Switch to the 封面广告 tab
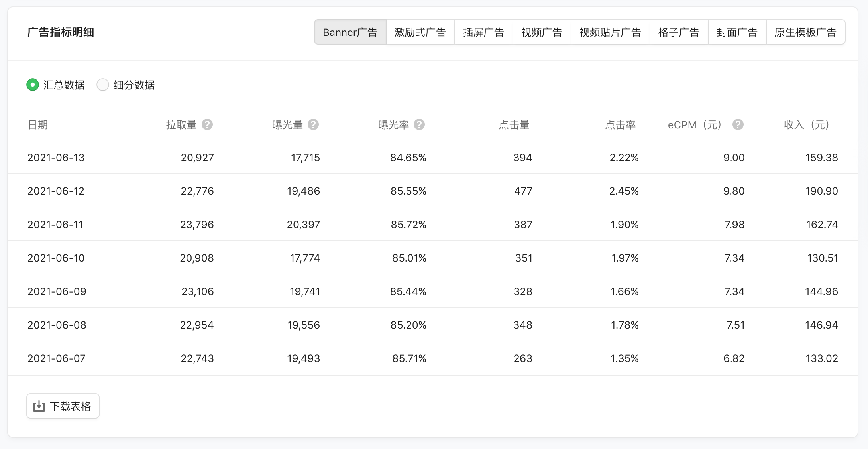 (737, 32)
